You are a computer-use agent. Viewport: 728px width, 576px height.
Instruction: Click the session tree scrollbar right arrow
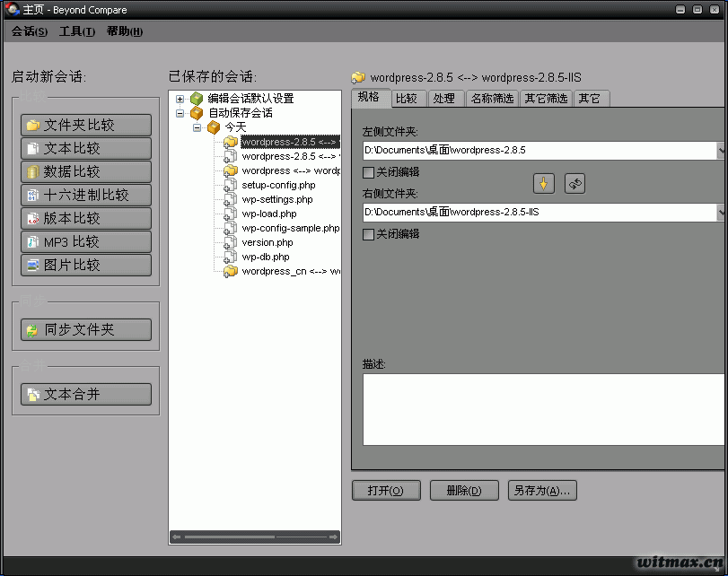pos(333,537)
